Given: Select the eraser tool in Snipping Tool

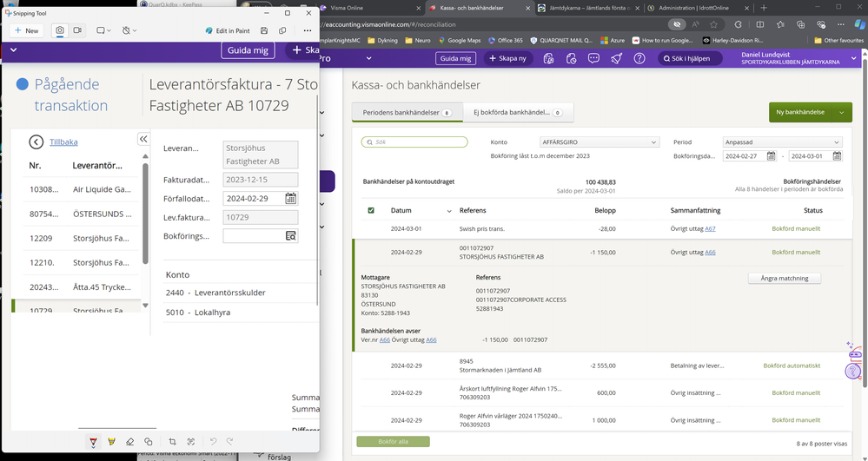Looking at the screenshot, I should [129, 442].
